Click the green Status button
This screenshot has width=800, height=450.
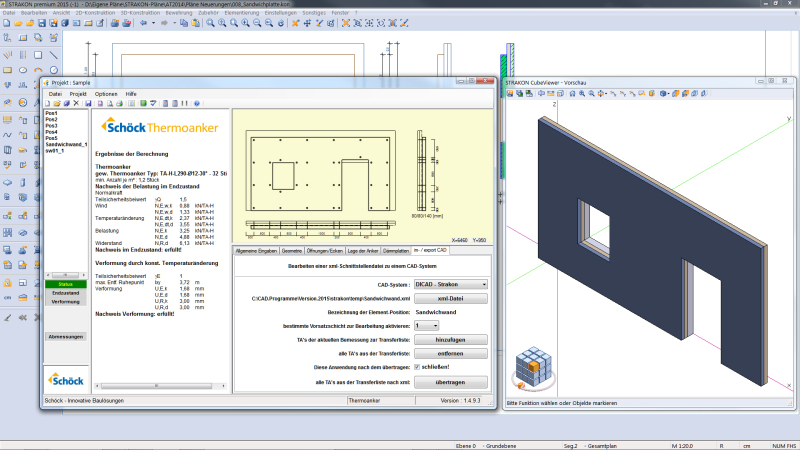click(66, 284)
